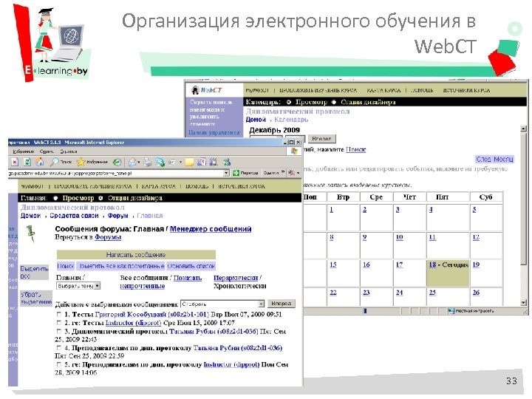The image size is (532, 399).
Task: Click the Print icon in toolbar
Action: [147, 162]
